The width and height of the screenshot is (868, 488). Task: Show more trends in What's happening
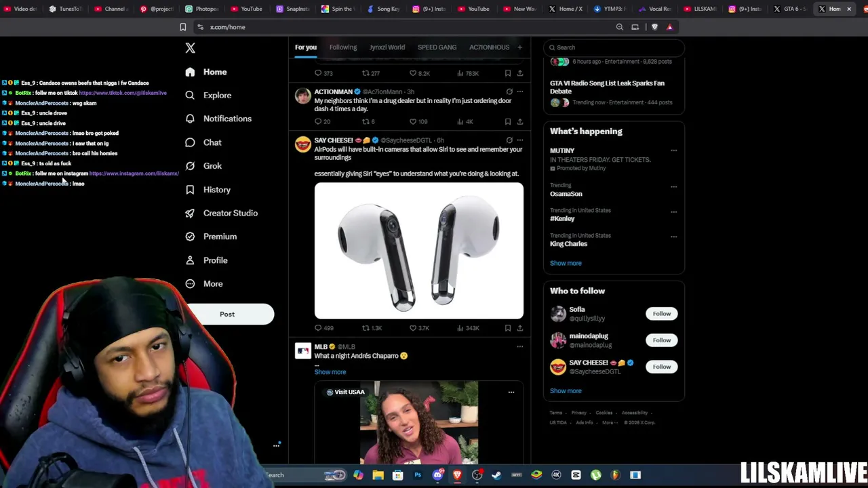566,263
